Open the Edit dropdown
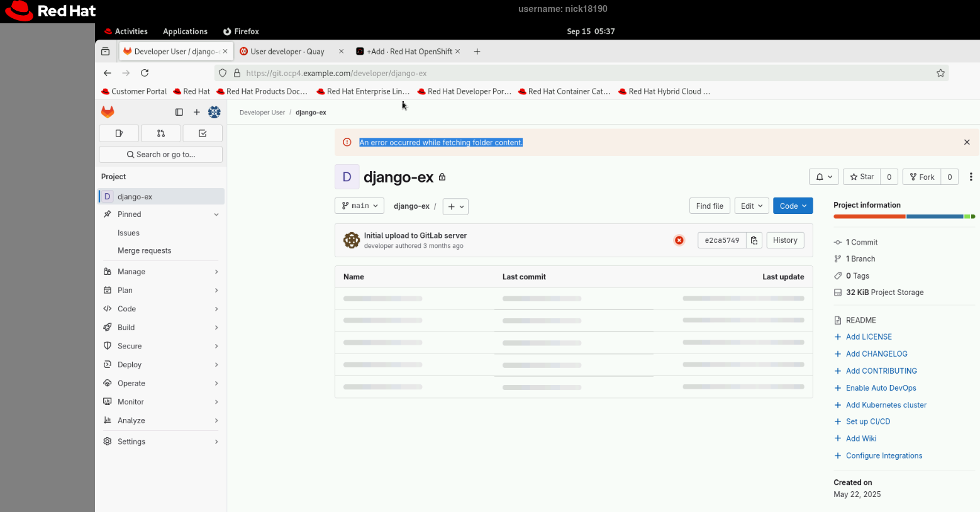Screen dimensions: 980x512 pyautogui.click(x=752, y=206)
